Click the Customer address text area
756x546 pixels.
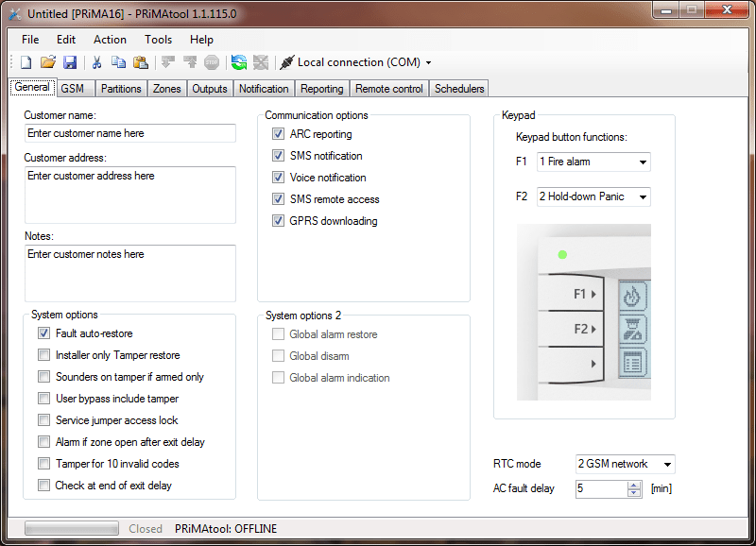click(x=130, y=195)
